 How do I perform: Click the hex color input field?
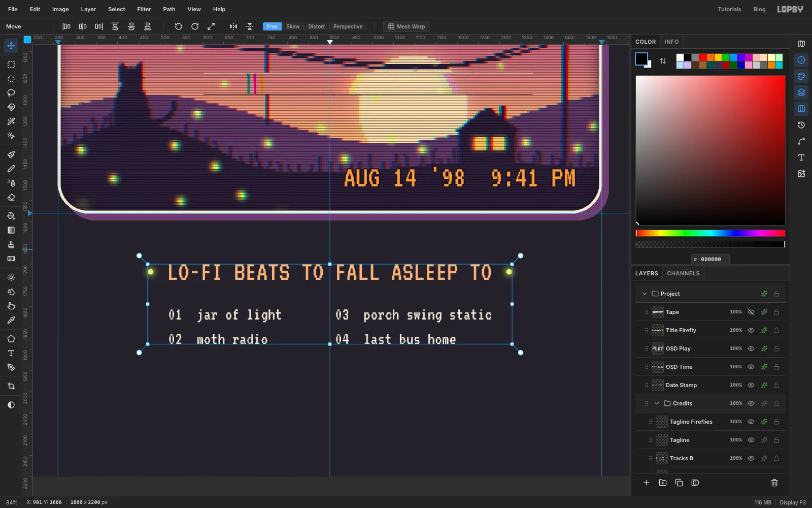click(710, 259)
